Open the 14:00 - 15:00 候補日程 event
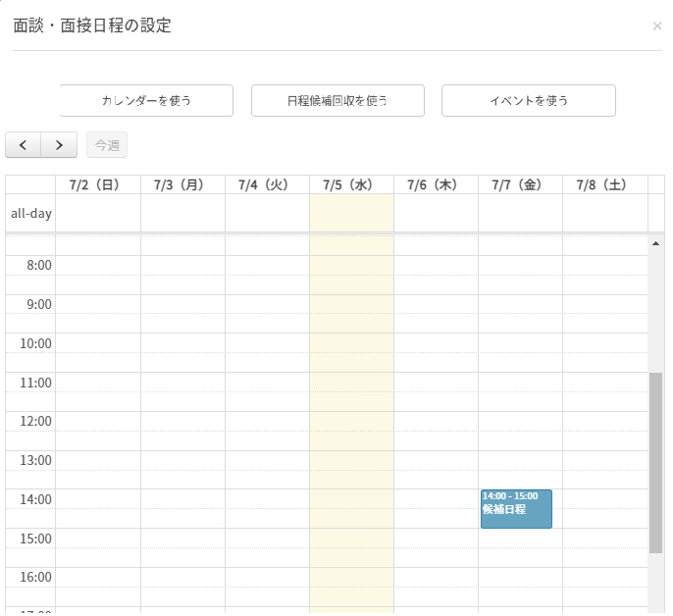 [516, 509]
